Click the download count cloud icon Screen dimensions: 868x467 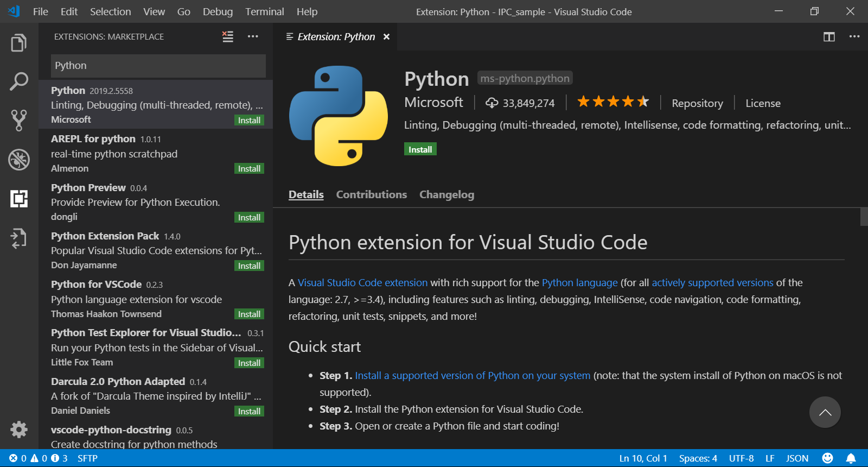[x=492, y=103]
